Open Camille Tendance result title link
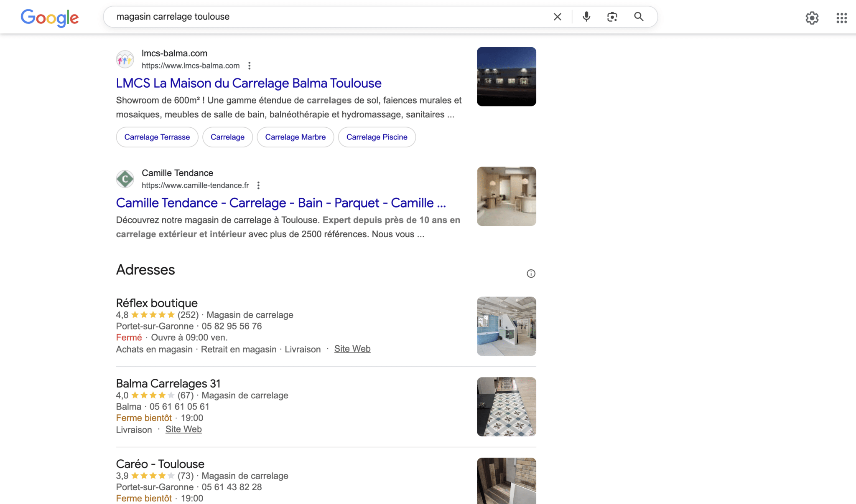 tap(280, 203)
